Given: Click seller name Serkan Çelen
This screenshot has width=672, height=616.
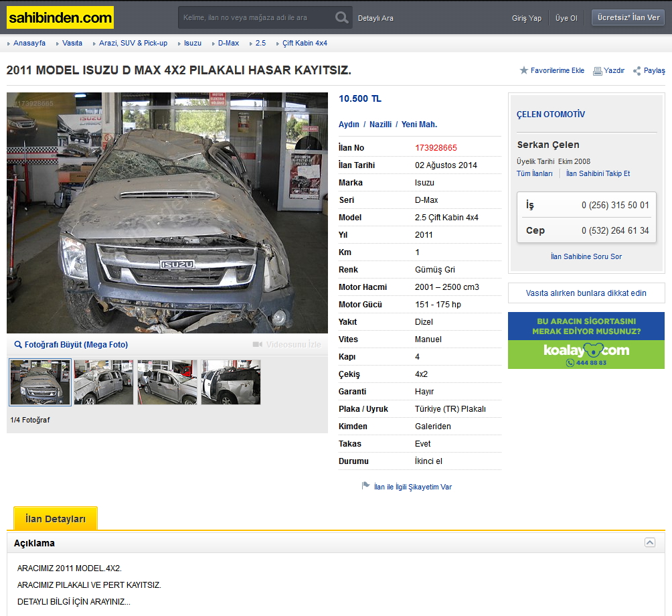Looking at the screenshot, I should [x=548, y=145].
